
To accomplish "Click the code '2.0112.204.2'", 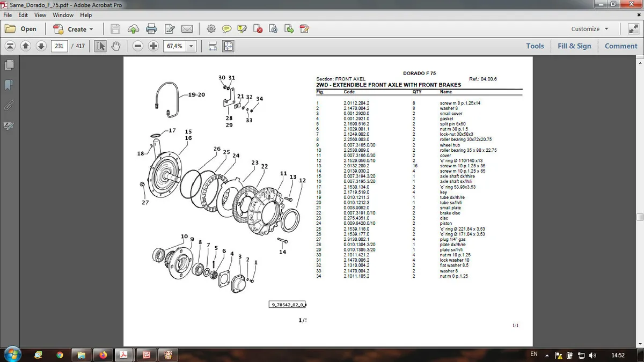I will pos(356,103).
